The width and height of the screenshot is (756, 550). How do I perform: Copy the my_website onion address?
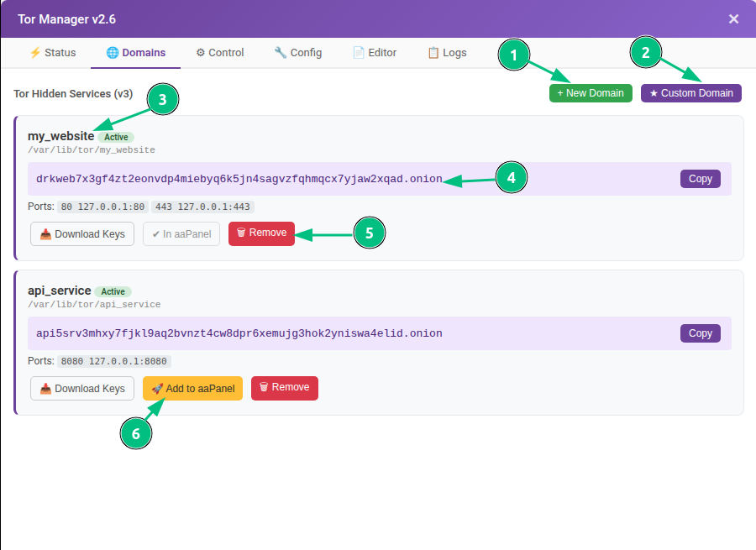coord(700,179)
